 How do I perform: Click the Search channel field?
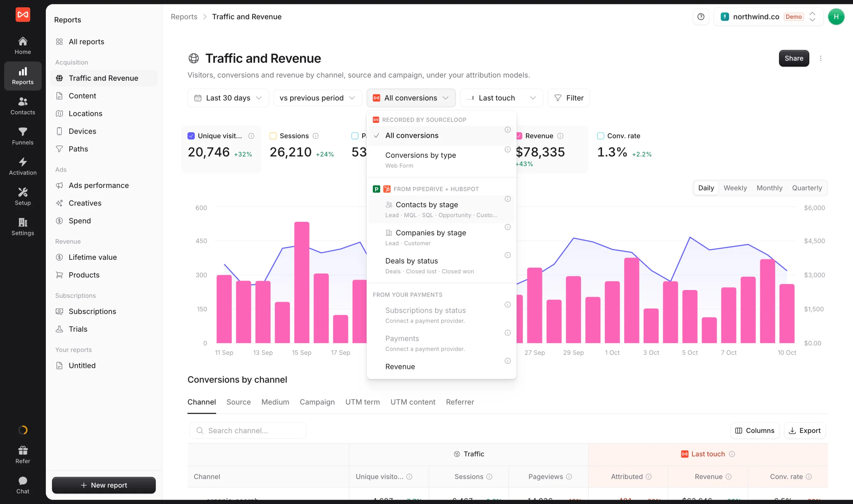tap(248, 430)
